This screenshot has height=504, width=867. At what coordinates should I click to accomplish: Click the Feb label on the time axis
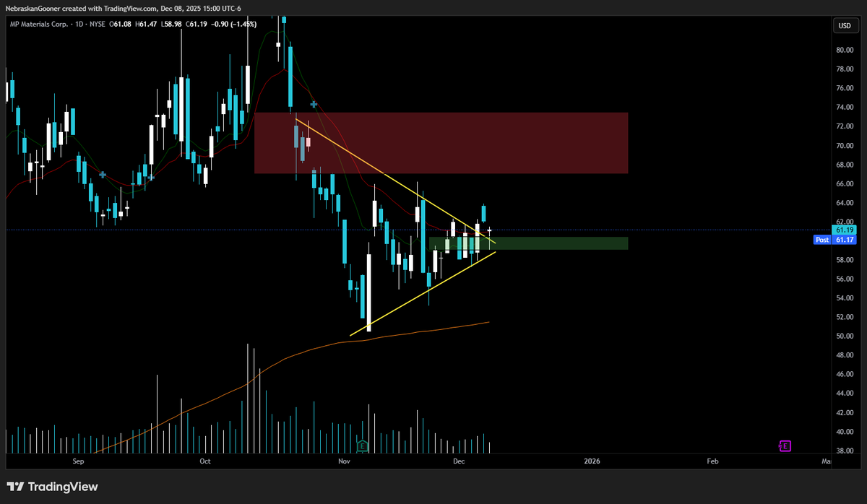[712, 461]
